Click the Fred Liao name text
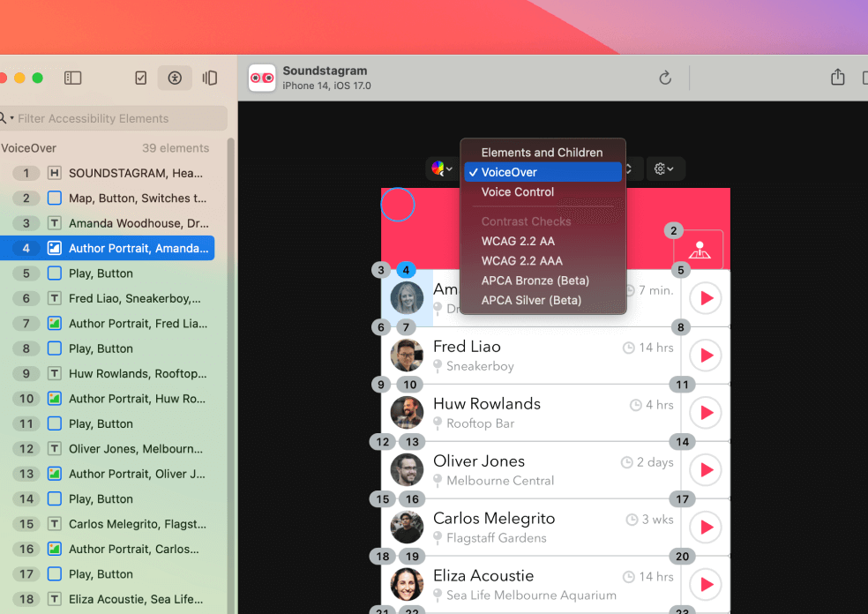This screenshot has width=868, height=614. pos(467,347)
